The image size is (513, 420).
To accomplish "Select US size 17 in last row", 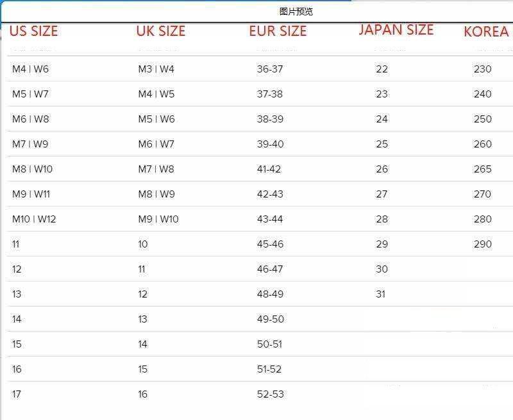I will [x=17, y=394].
